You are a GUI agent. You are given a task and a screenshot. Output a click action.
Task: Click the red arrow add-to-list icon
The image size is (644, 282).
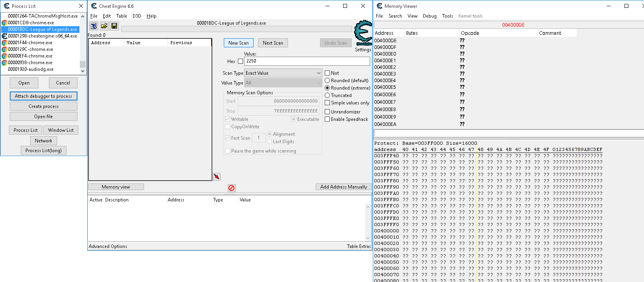tap(217, 177)
